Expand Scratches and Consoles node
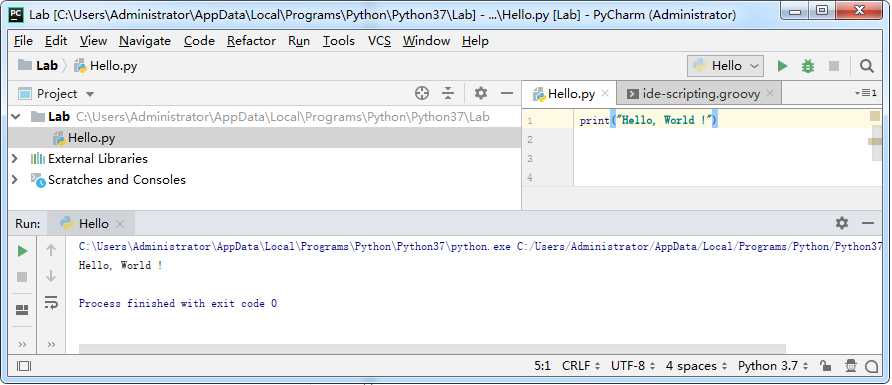 (x=15, y=180)
